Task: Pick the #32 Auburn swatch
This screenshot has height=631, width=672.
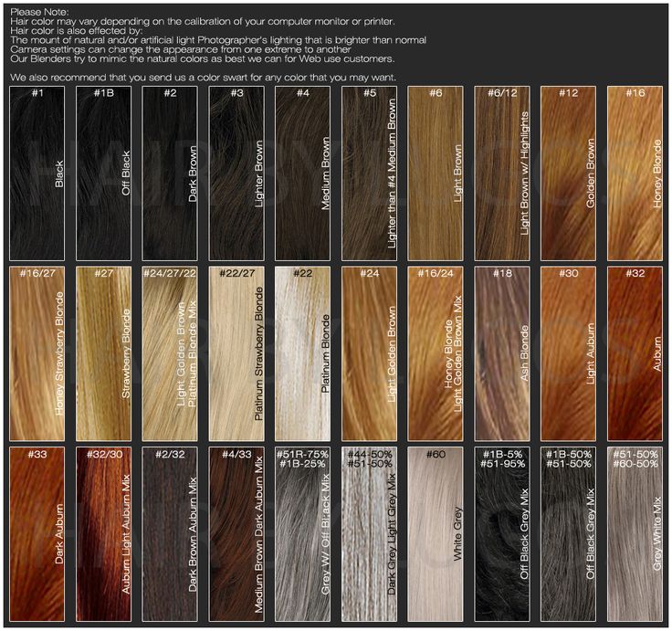Action: pos(635,352)
